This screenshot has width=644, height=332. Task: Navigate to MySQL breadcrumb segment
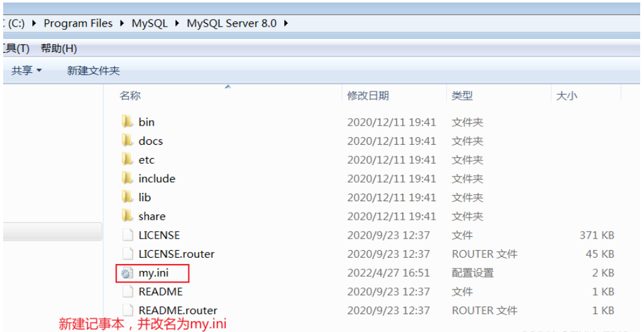click(150, 23)
